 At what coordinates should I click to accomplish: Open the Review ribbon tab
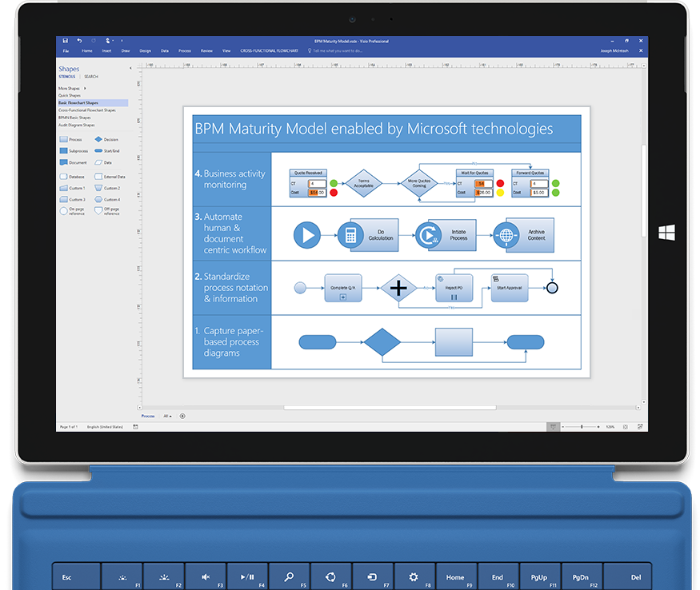click(x=206, y=51)
